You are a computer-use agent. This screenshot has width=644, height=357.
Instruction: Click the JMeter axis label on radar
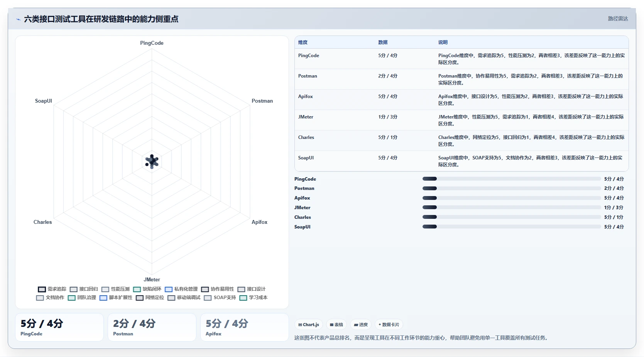click(152, 279)
